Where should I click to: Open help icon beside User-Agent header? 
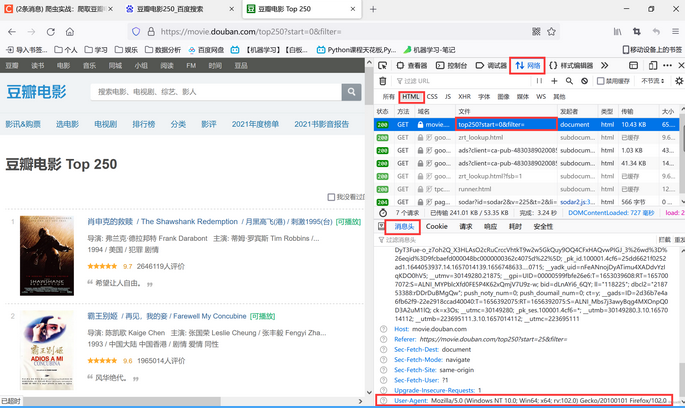tap(383, 400)
